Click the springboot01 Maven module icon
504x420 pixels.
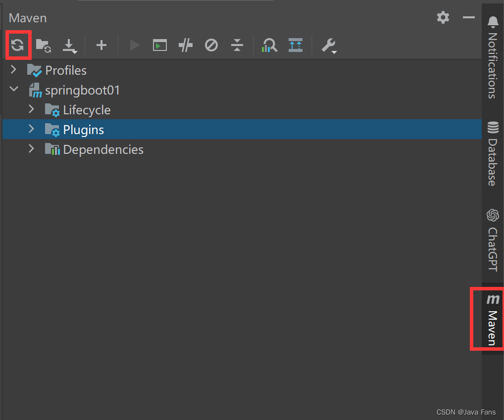point(35,90)
